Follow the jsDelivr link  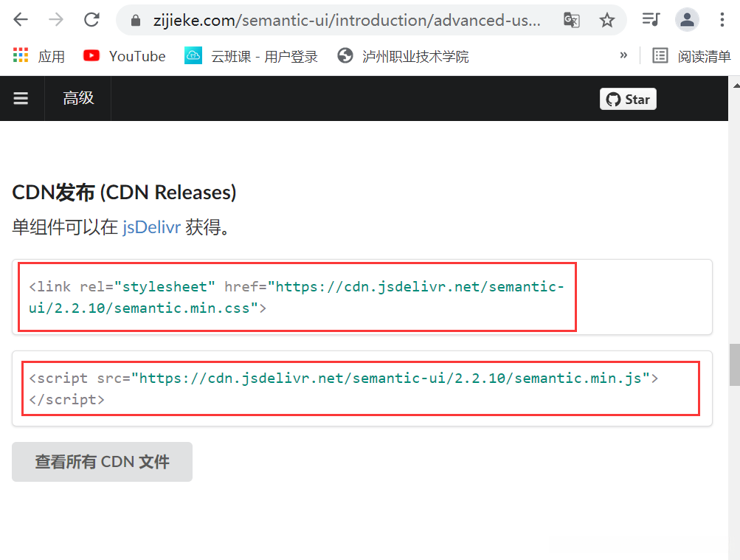coord(151,227)
